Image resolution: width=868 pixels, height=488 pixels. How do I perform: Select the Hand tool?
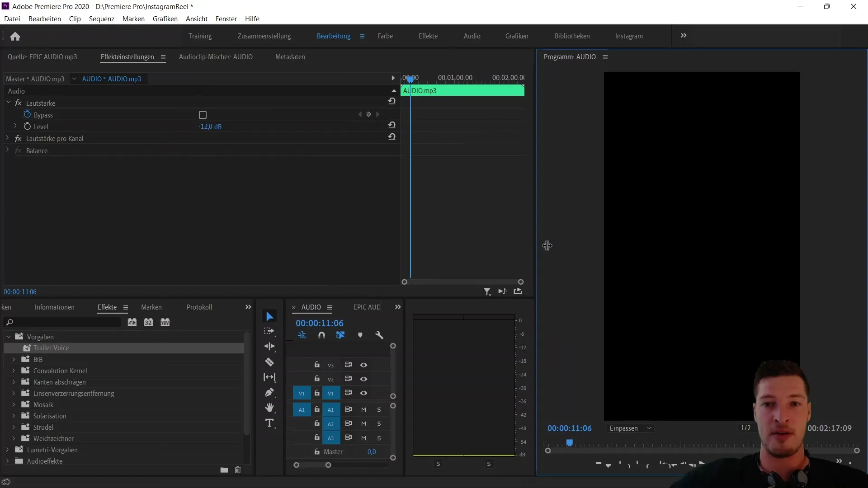click(269, 408)
